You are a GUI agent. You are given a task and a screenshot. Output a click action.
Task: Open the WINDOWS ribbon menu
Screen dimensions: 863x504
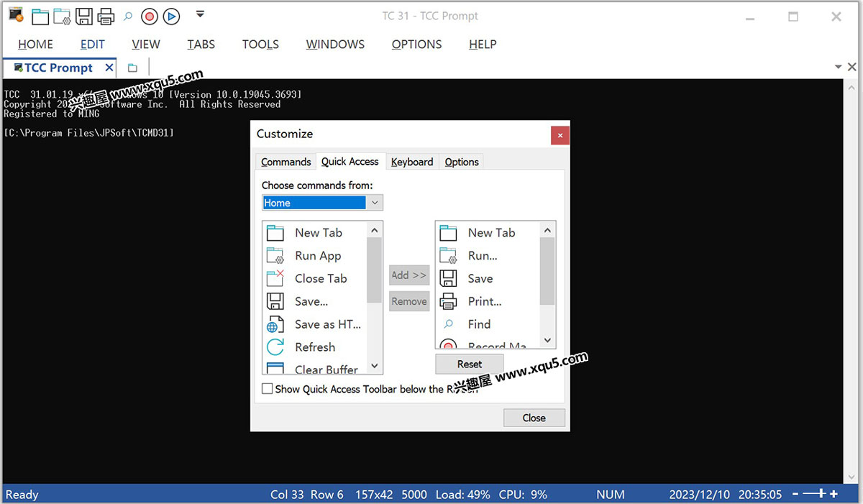point(335,45)
